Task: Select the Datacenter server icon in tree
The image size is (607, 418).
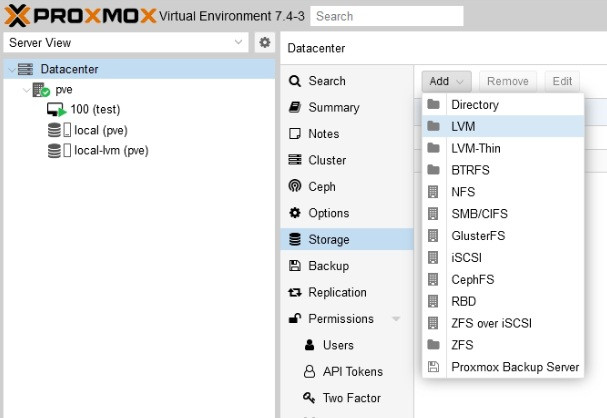Action: (26, 69)
